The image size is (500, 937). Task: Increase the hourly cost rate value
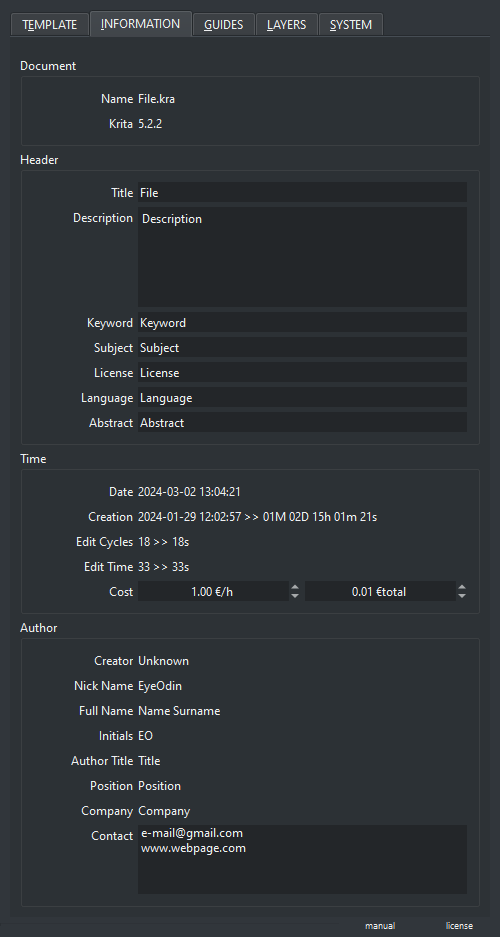tap(295, 587)
